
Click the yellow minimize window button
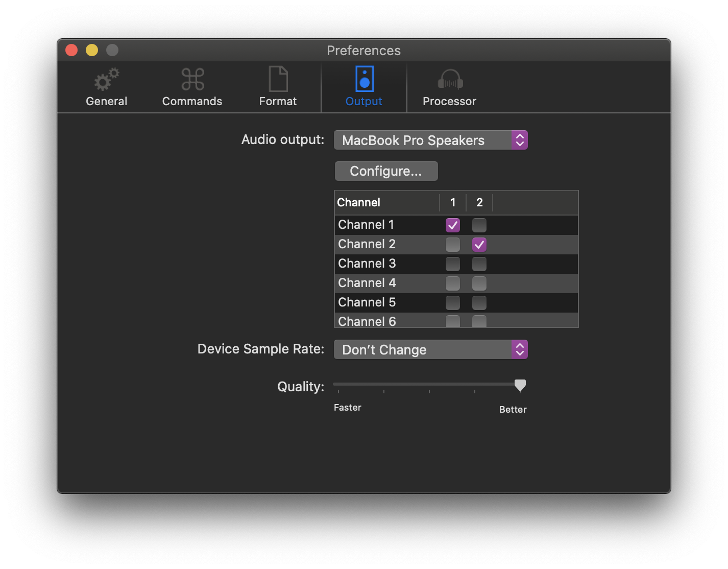pyautogui.click(x=92, y=50)
